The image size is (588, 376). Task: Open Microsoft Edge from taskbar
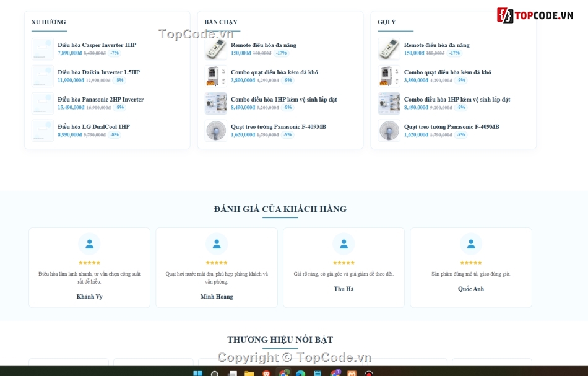pos(300,374)
